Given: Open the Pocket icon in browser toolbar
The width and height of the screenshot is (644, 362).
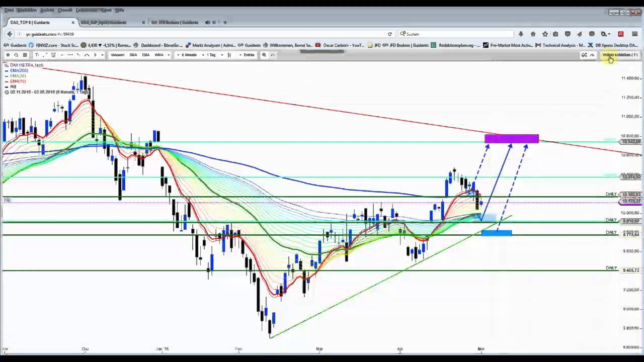Looking at the screenshot, I should (x=568, y=34).
